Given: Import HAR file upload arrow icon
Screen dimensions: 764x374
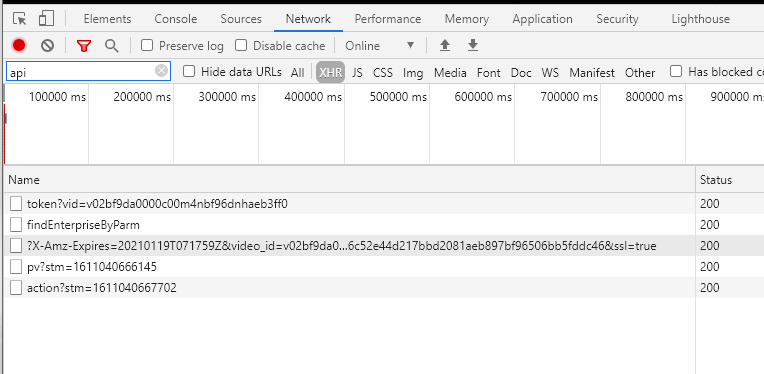Looking at the screenshot, I should pos(444,45).
